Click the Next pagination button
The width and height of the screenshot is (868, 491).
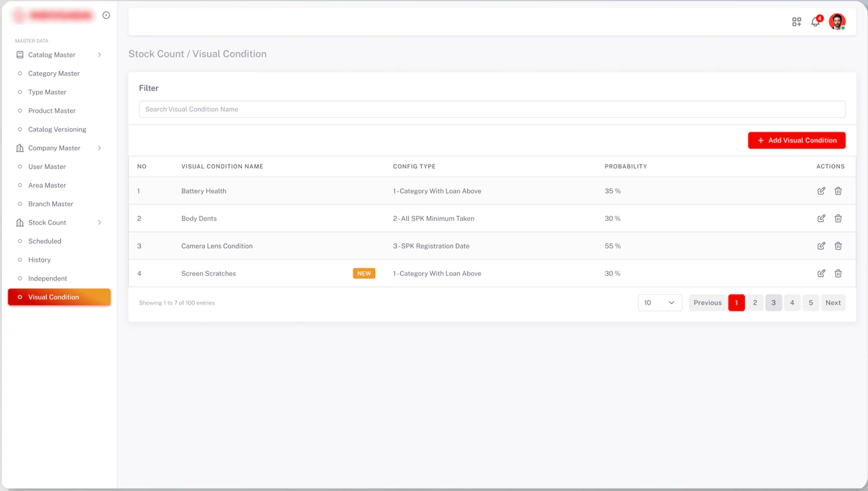point(833,303)
